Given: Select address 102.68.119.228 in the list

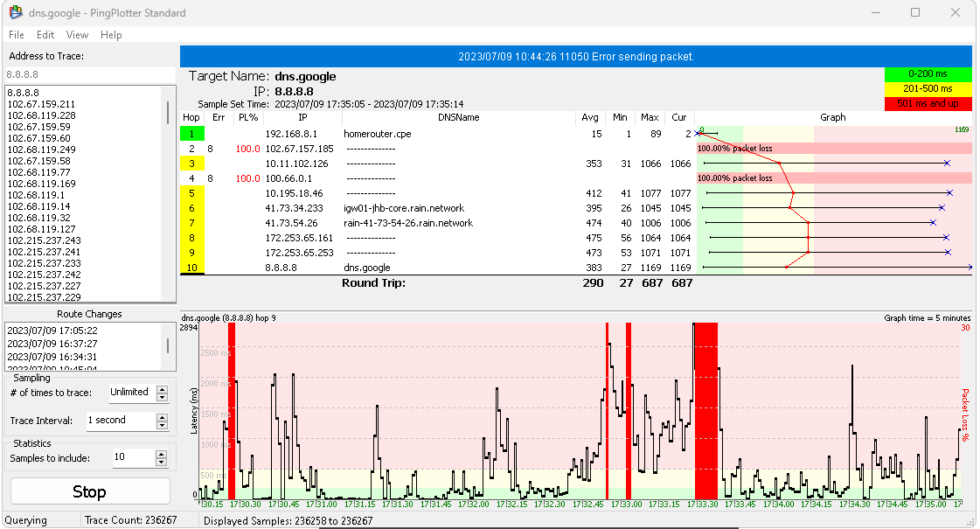Looking at the screenshot, I should pos(41,115).
